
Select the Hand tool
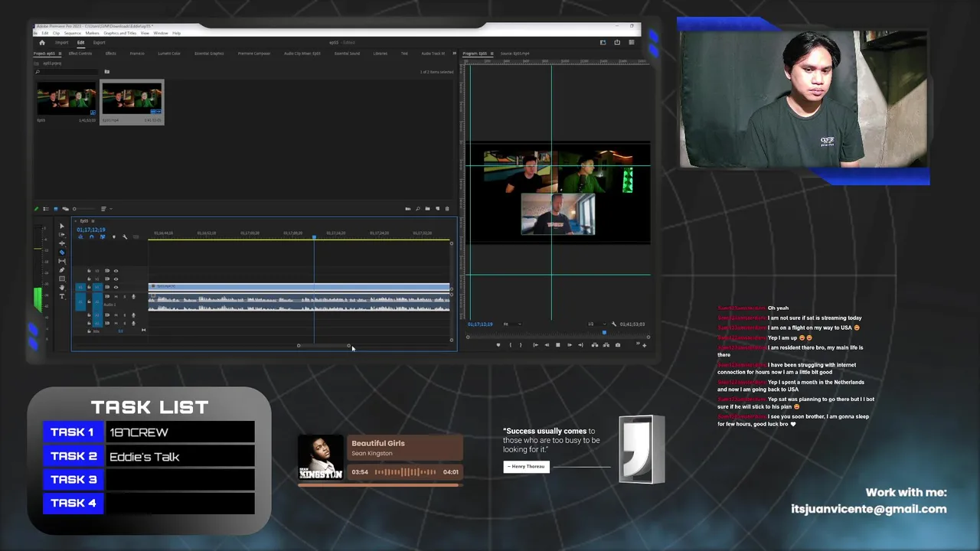[62, 288]
